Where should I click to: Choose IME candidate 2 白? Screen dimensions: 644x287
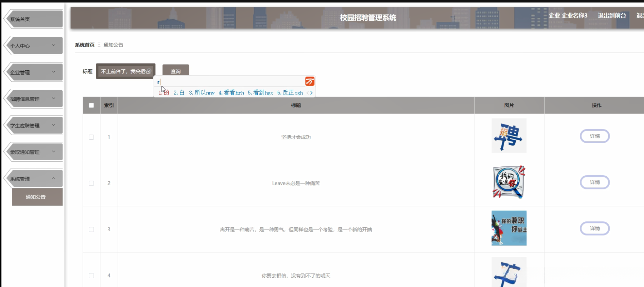[179, 93]
